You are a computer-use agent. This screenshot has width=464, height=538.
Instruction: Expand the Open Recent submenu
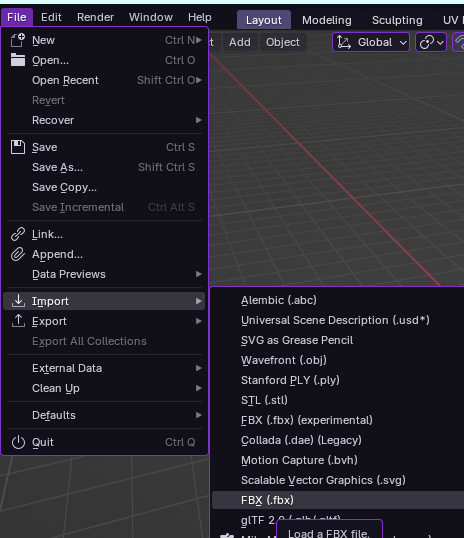coord(199,80)
